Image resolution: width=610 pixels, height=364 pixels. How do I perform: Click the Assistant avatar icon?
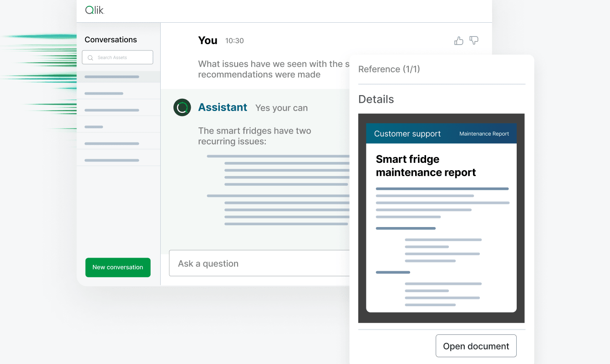[x=182, y=108]
